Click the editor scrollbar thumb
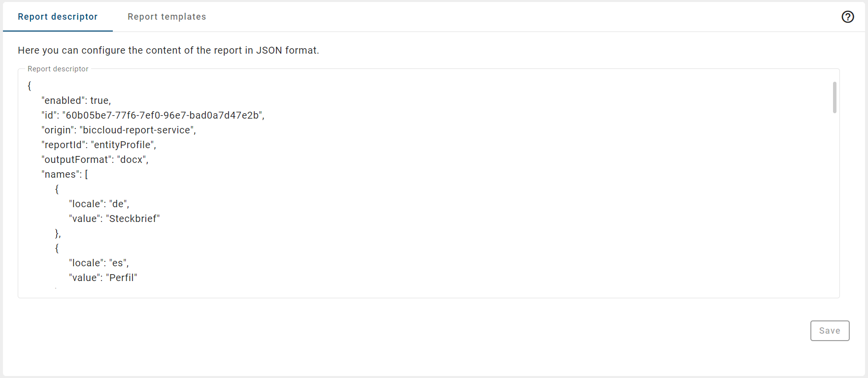This screenshot has height=378, width=868. click(x=835, y=97)
